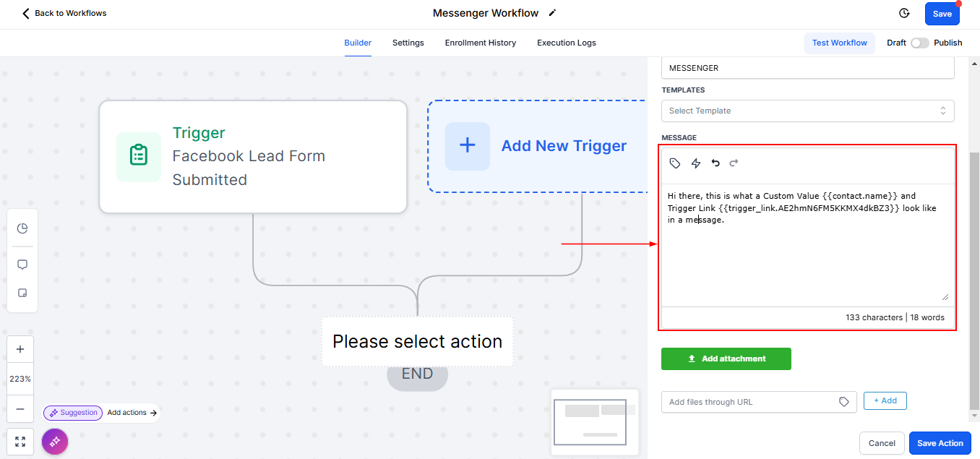
Task: Zoom in on the workflow canvas
Action: [x=20, y=349]
